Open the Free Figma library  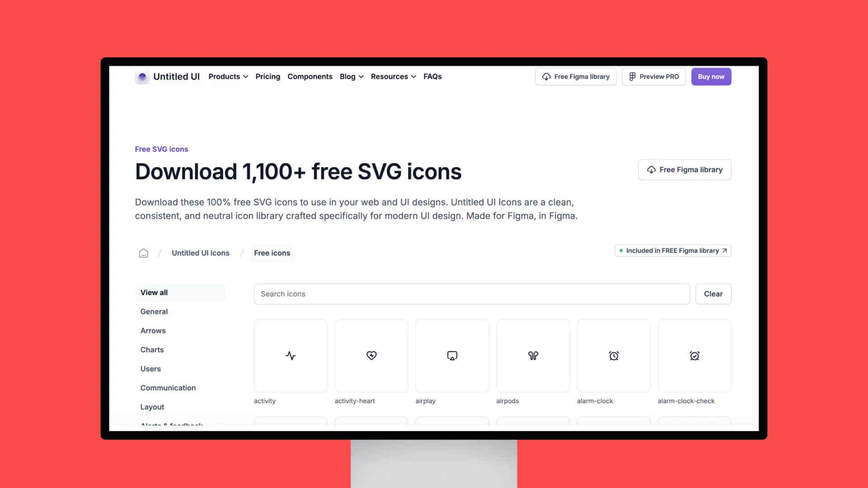tap(576, 76)
